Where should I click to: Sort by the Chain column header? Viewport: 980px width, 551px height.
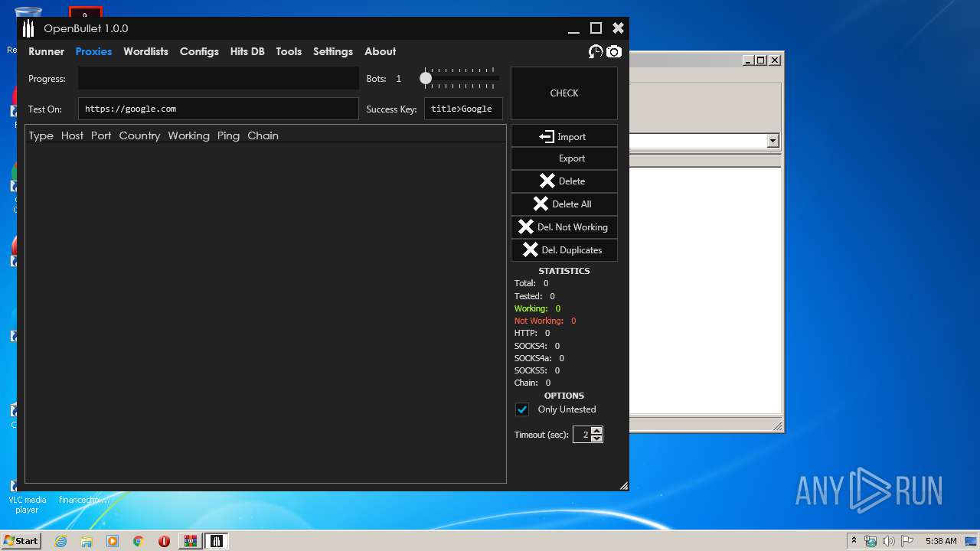coord(263,135)
